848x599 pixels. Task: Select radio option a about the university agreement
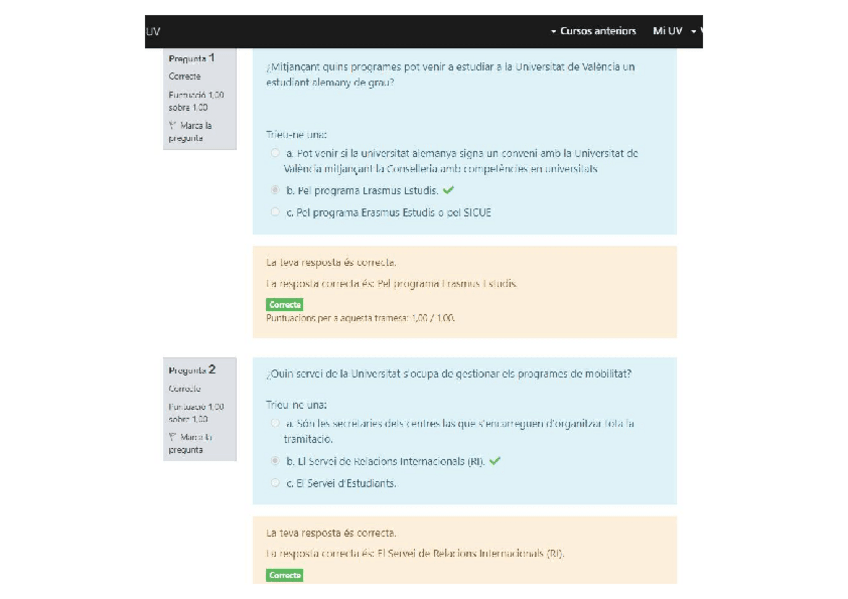coord(275,154)
